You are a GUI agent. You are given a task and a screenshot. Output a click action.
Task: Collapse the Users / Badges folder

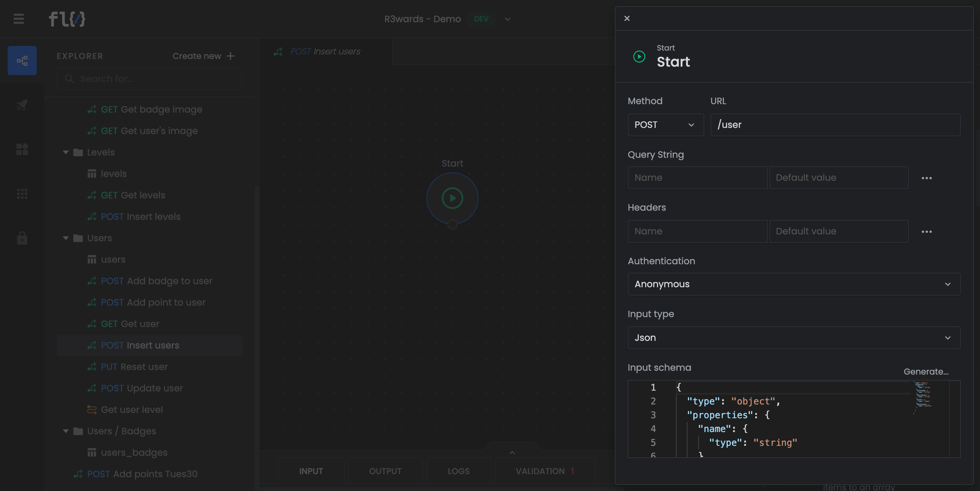(66, 431)
